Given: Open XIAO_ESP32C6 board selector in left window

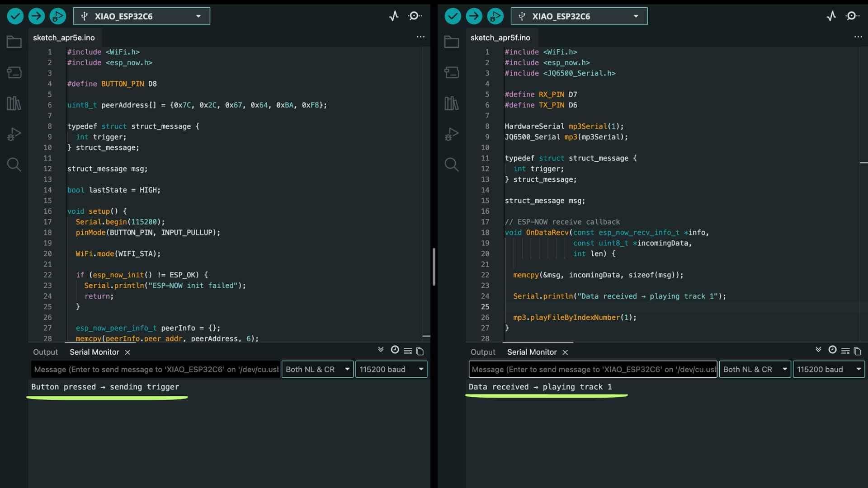Looking at the screenshot, I should click(142, 16).
